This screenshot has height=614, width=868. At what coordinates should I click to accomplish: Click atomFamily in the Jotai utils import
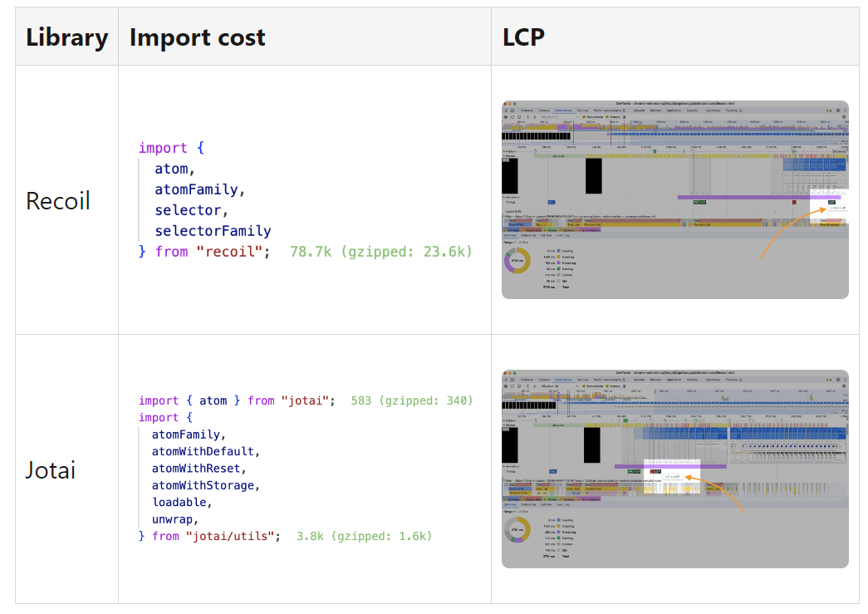pos(185,435)
